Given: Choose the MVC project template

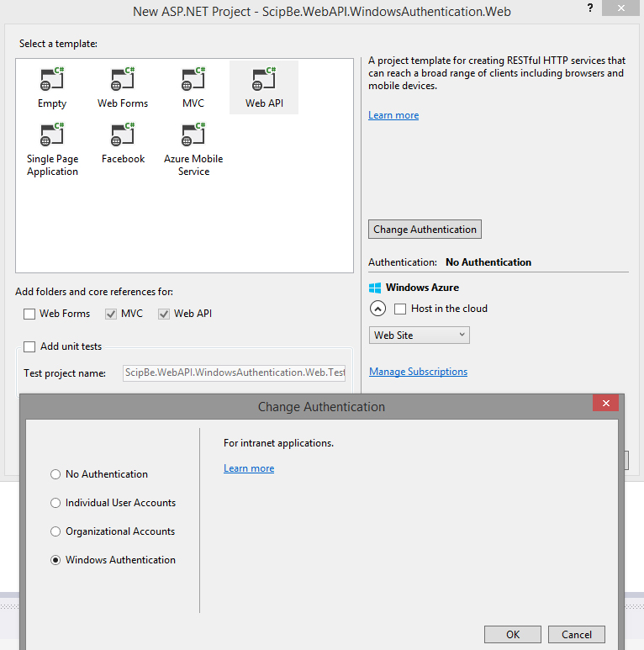Looking at the screenshot, I should (x=193, y=87).
